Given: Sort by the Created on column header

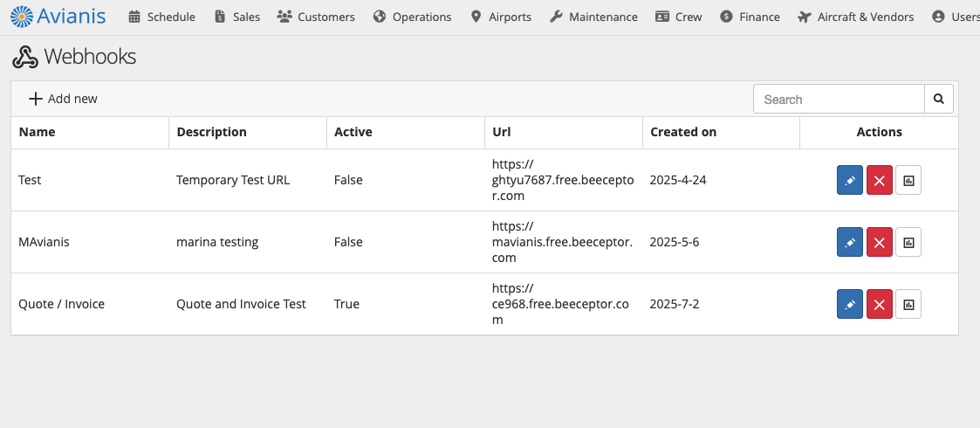Looking at the screenshot, I should (x=683, y=132).
